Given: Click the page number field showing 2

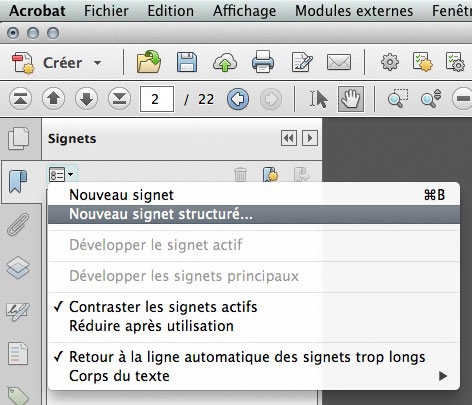Looking at the screenshot, I should click(x=157, y=99).
